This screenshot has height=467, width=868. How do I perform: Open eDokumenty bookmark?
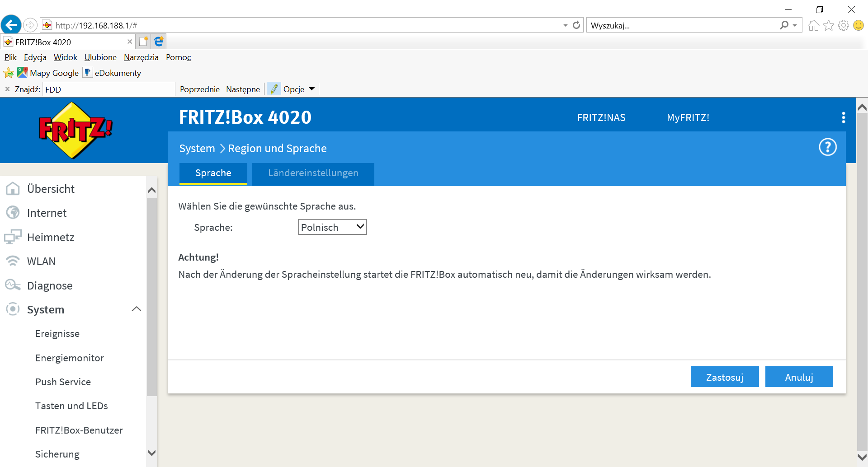(x=112, y=73)
